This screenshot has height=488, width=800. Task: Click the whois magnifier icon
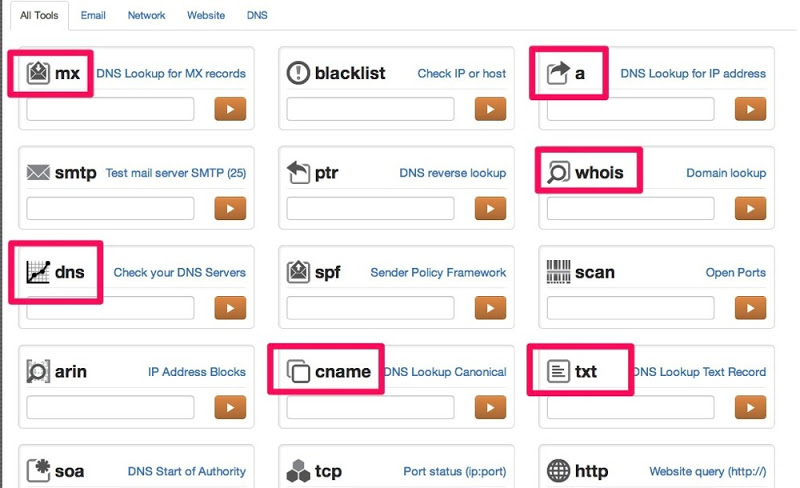tap(558, 172)
